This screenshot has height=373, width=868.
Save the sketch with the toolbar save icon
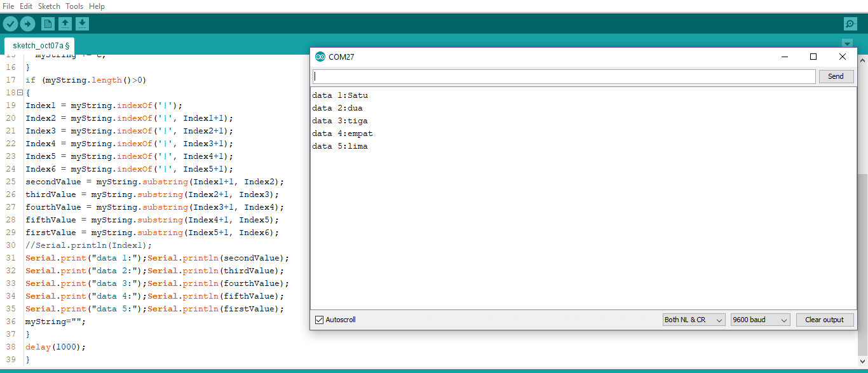(83, 24)
